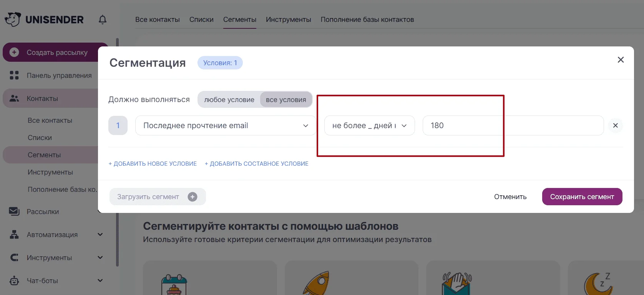Click the days input field showing 180

pyautogui.click(x=513, y=125)
